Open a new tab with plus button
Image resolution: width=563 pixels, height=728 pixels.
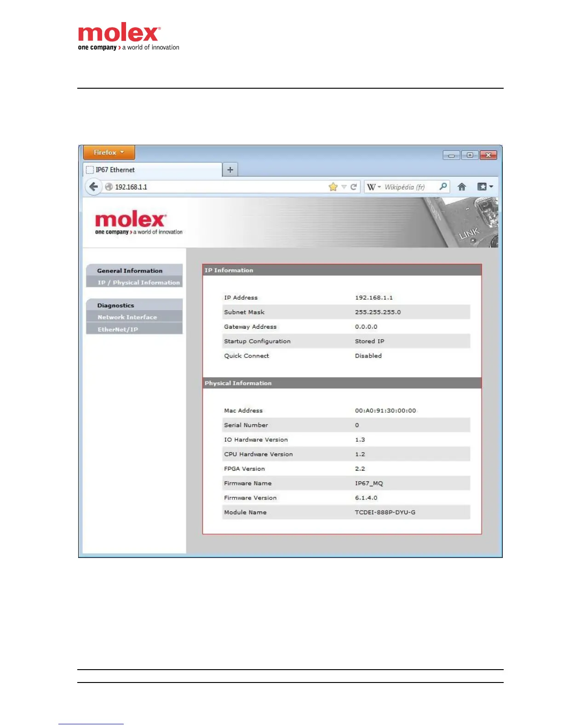tap(230, 170)
